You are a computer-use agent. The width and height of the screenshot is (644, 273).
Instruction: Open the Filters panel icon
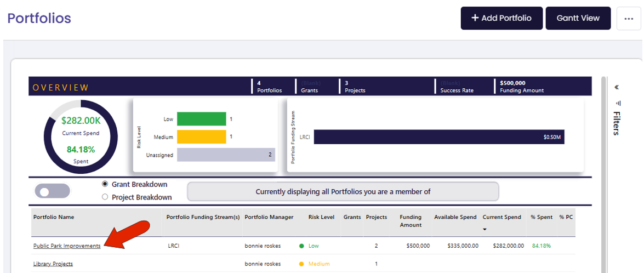point(617,103)
